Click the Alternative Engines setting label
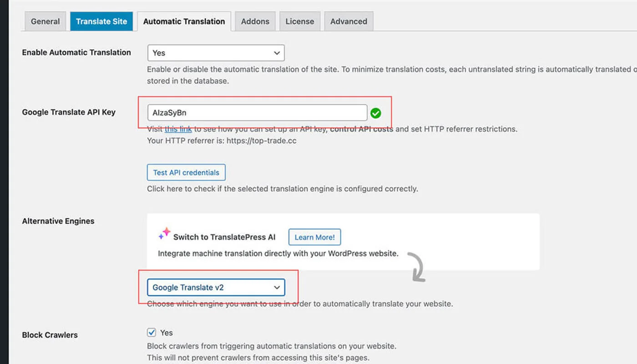Viewport: 637px width, 364px height. [x=58, y=221]
